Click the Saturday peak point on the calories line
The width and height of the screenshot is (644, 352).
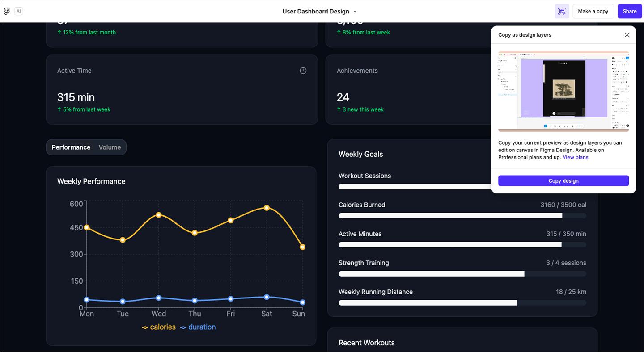click(x=267, y=207)
